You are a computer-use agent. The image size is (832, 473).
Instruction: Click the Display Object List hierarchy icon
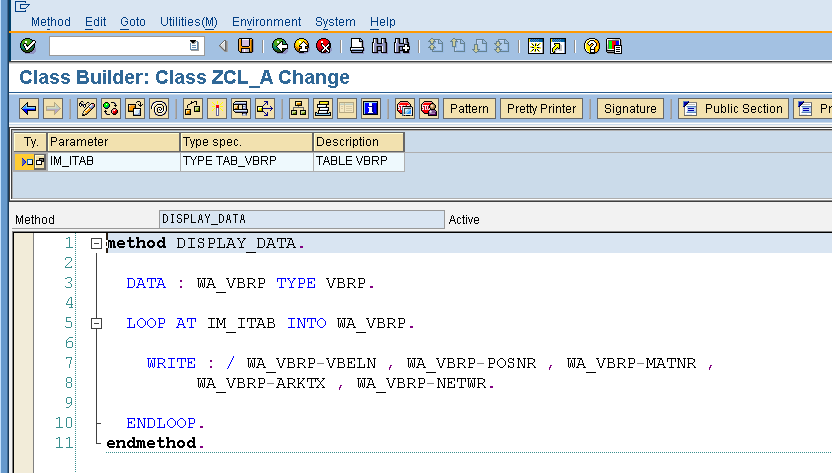(299, 108)
